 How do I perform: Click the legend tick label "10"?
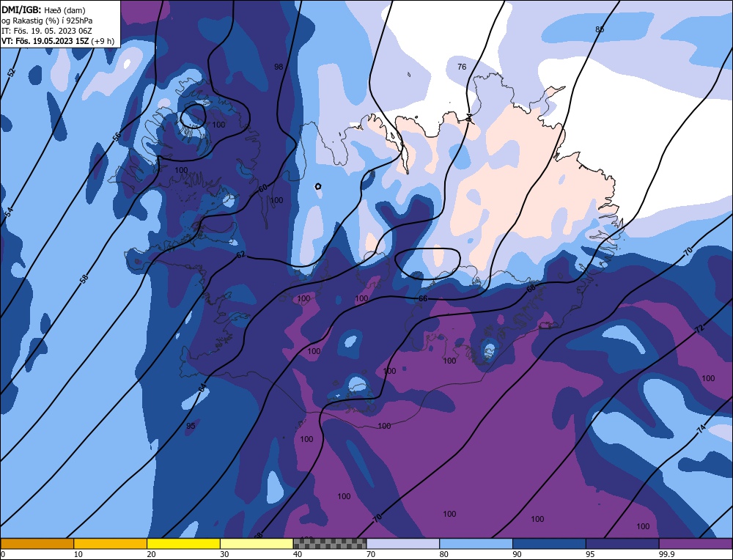pos(78,554)
